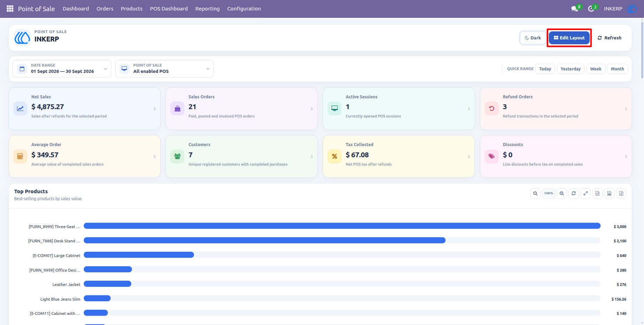Image resolution: width=644 pixels, height=325 pixels.
Task: Open the apps grid menu icon
Action: pos(10,9)
